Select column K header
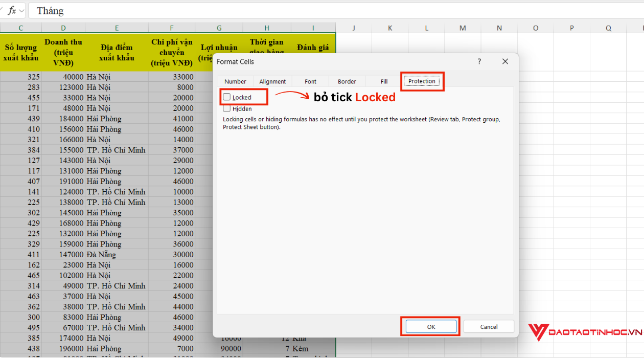 [390, 28]
